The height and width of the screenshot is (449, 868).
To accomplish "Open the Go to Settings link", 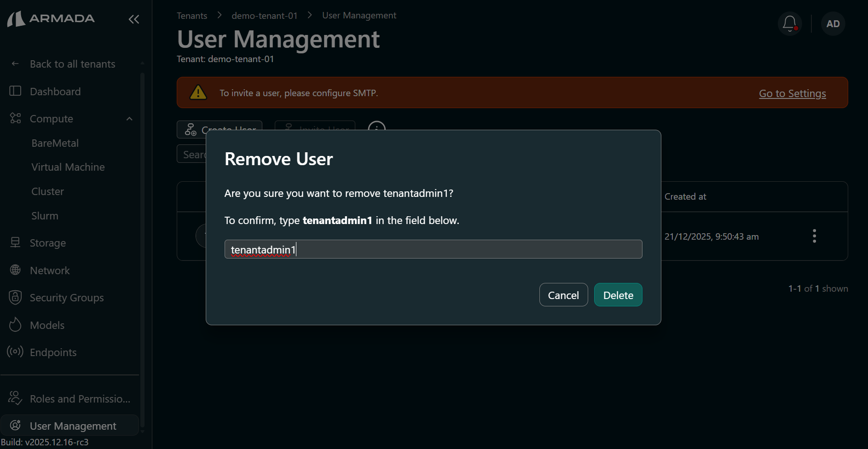I will 792,93.
